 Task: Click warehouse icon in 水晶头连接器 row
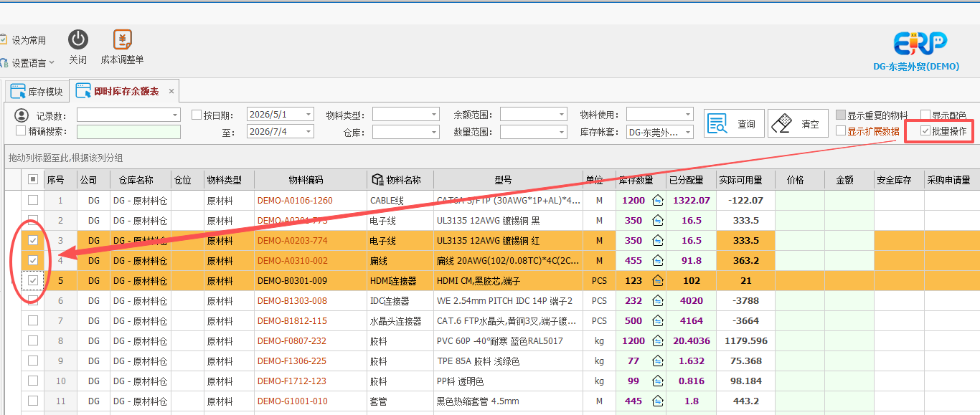click(657, 321)
